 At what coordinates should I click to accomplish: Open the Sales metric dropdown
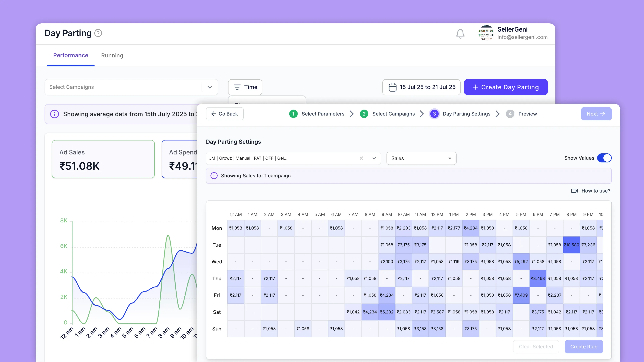tap(421, 158)
